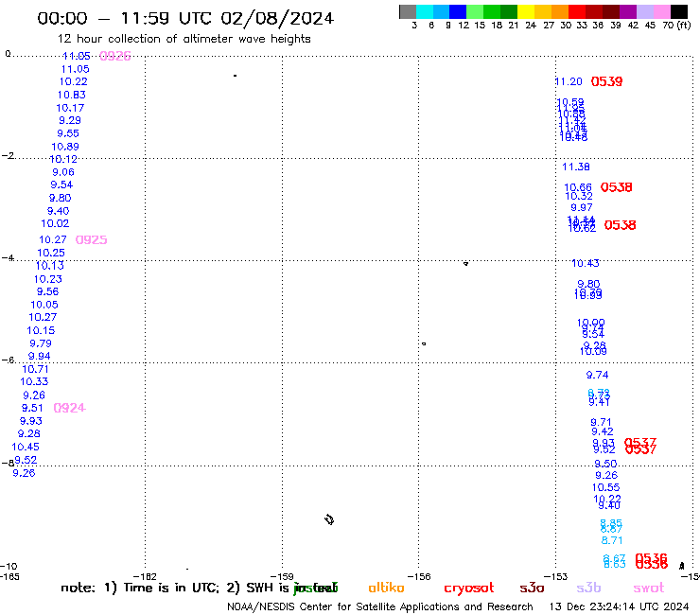Click the black swatch at legend end
The width and height of the screenshot is (700, 615).
click(x=679, y=11)
